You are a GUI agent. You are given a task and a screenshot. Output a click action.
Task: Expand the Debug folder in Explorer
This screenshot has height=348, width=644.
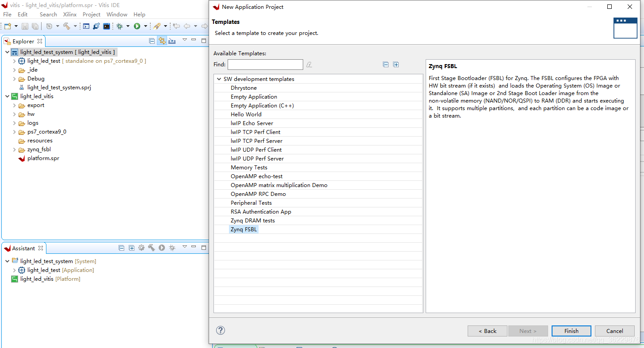14,79
